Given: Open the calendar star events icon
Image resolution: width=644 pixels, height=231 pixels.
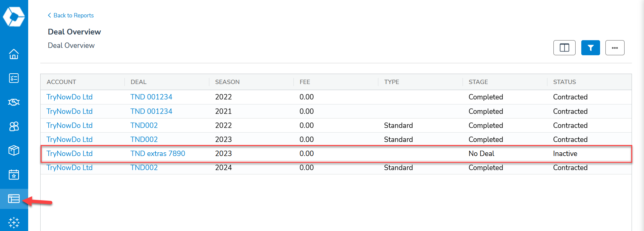Looking at the screenshot, I should point(14,174).
